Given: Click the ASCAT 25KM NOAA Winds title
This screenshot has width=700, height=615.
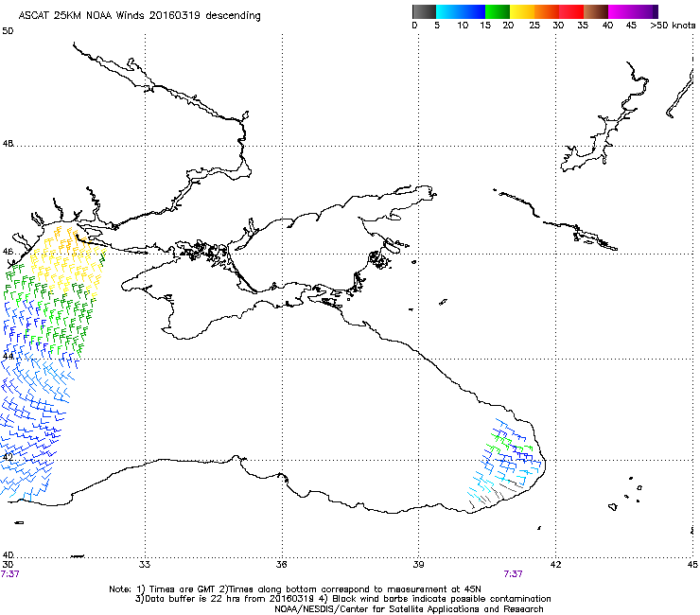Looking at the screenshot, I should (139, 15).
